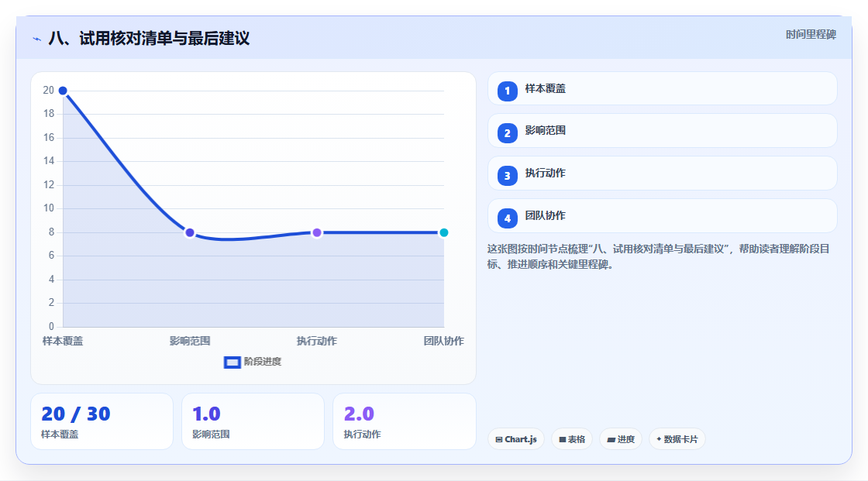Select the 进度 tag chip
Viewport: 868px width, 481px height.
pyautogui.click(x=621, y=439)
